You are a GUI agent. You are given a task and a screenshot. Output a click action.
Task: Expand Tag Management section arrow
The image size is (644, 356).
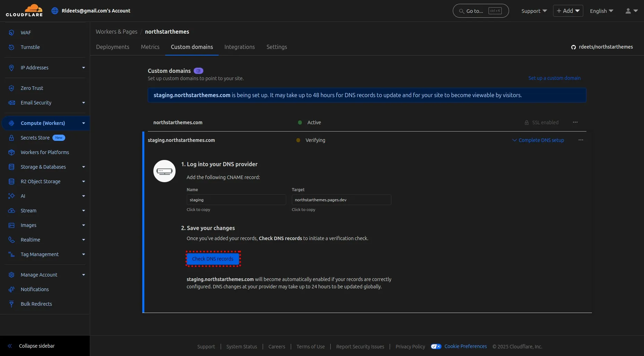(x=84, y=254)
